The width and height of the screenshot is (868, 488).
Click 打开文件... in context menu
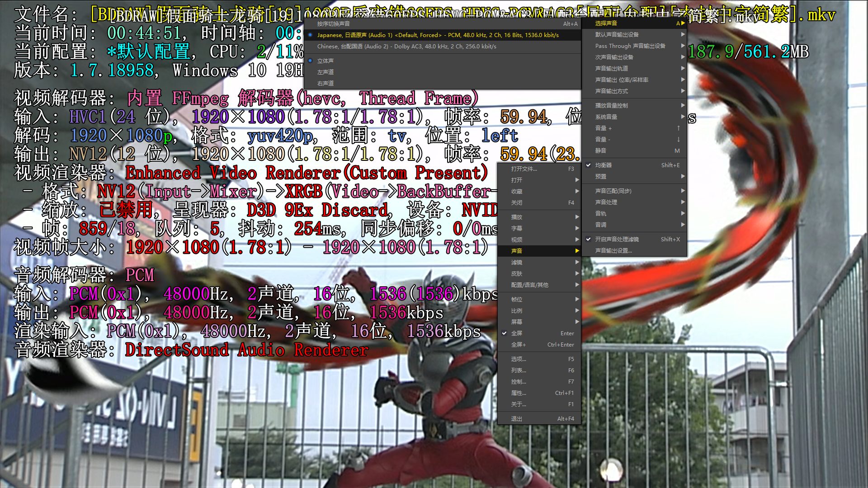tap(539, 169)
